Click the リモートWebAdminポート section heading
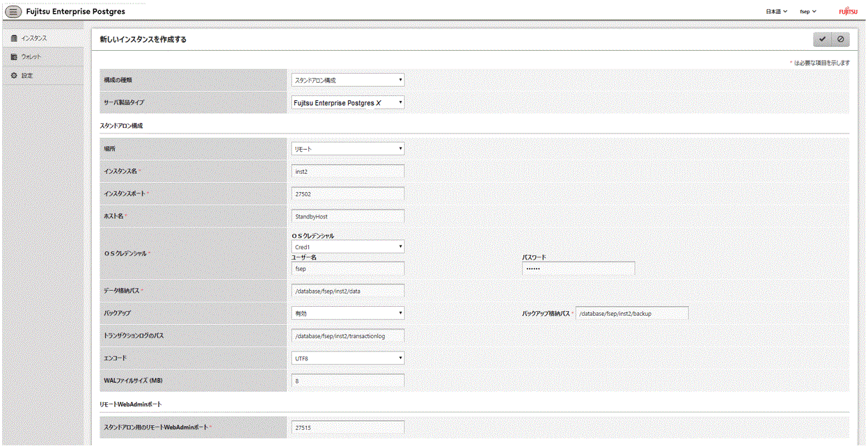The image size is (868, 446). coord(132,404)
